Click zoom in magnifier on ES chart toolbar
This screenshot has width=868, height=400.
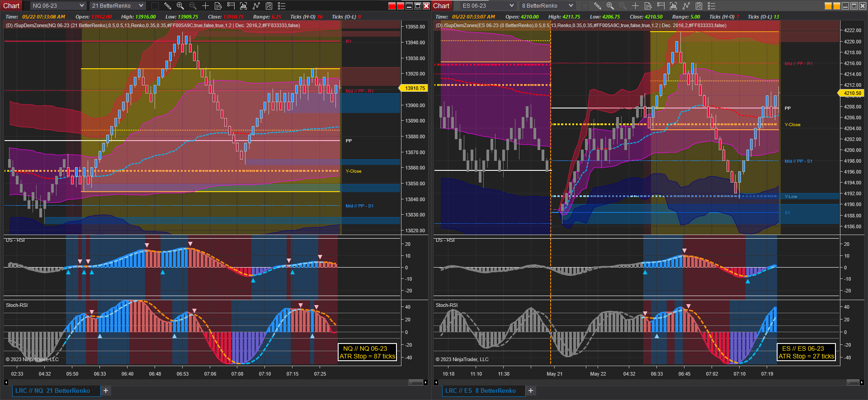click(x=610, y=6)
